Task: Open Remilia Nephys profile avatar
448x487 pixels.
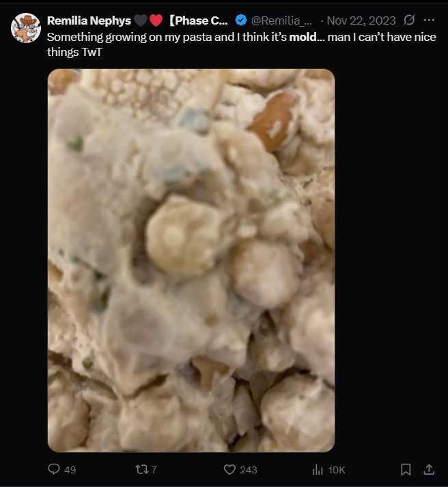Action: (26, 28)
